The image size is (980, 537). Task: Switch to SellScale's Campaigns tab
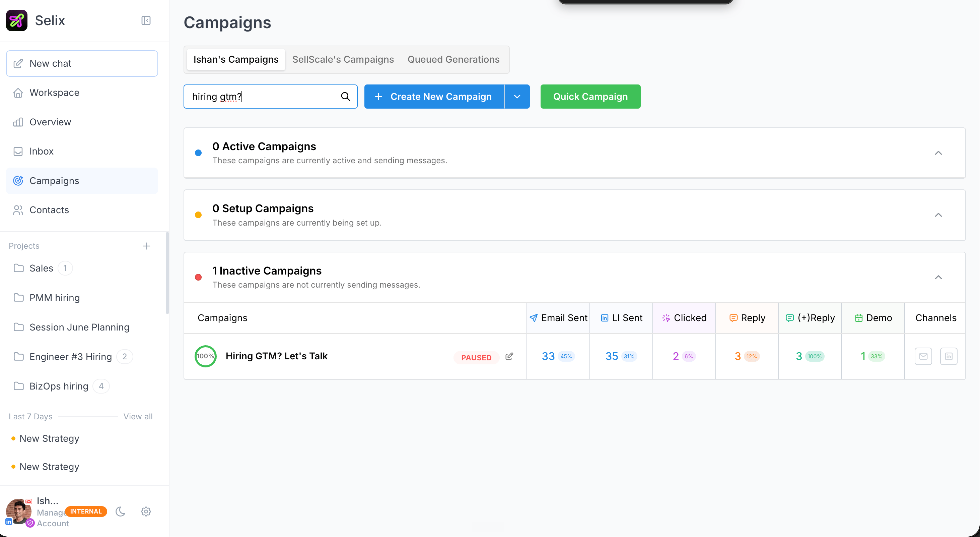click(343, 59)
